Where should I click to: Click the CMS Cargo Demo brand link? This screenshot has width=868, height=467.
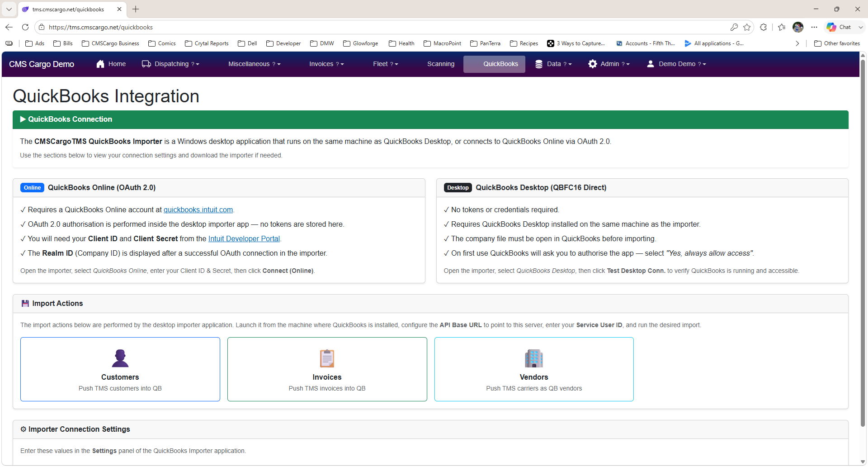point(42,64)
